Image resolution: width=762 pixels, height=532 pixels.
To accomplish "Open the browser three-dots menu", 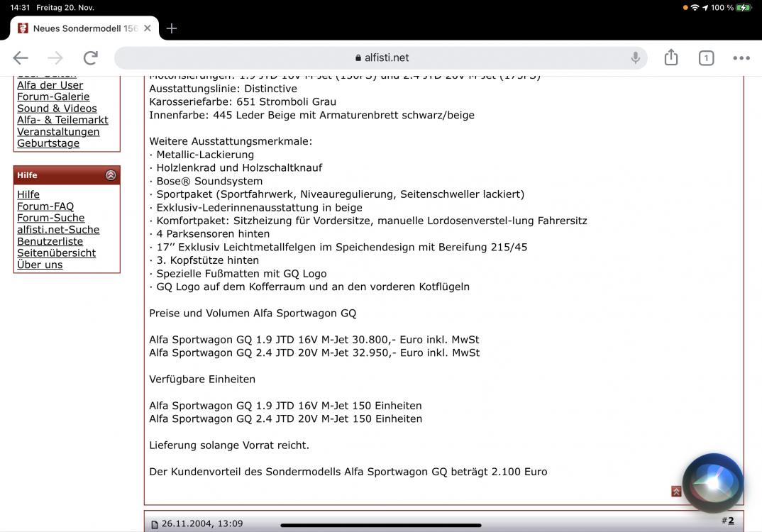I will coord(741,58).
